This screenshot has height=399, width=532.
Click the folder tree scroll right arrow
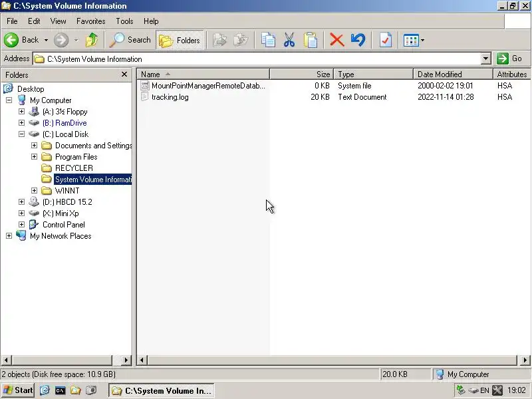pyautogui.click(x=126, y=360)
